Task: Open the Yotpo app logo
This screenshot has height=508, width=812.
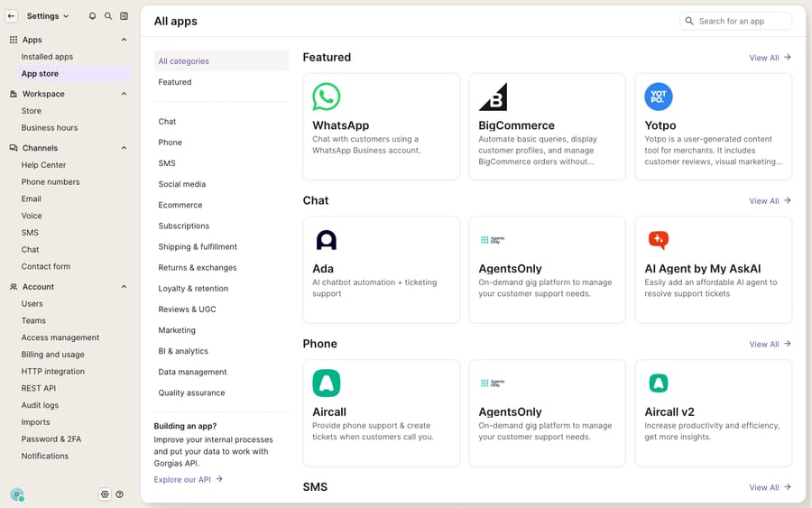Action: coord(659,97)
